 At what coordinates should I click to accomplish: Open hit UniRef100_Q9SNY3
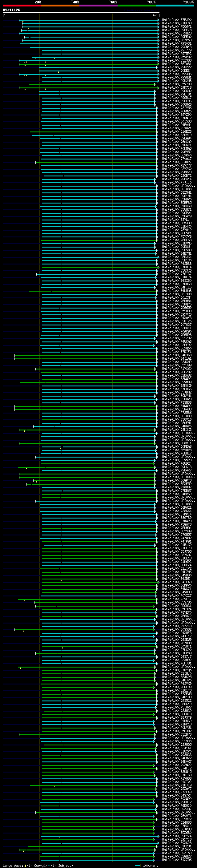tap(176, 47)
